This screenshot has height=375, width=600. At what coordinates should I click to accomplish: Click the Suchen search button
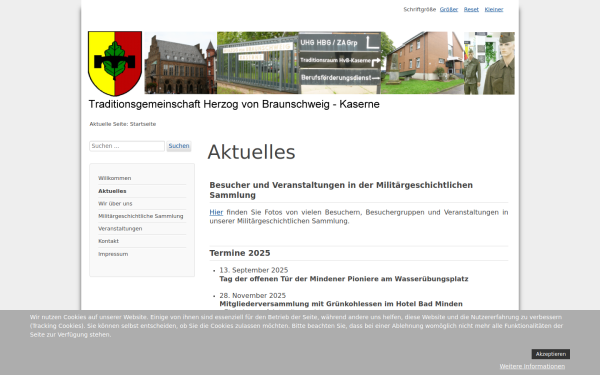tap(179, 146)
